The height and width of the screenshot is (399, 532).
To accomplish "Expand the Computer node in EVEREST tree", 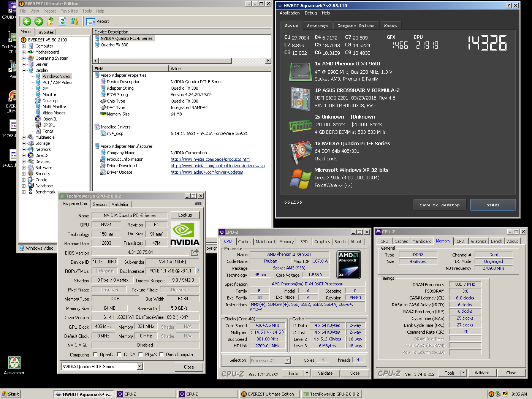I will pos(24,46).
